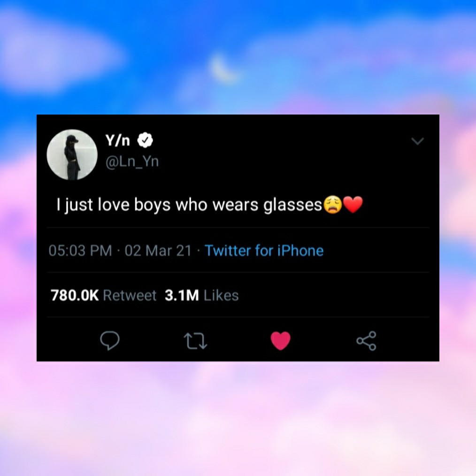Open the Y/n display name
The width and height of the screenshot is (476, 476).
pos(118,140)
